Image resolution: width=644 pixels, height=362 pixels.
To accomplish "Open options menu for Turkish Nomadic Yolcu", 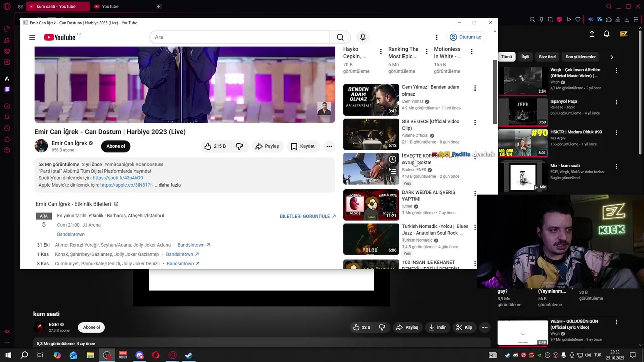I will [x=475, y=228].
